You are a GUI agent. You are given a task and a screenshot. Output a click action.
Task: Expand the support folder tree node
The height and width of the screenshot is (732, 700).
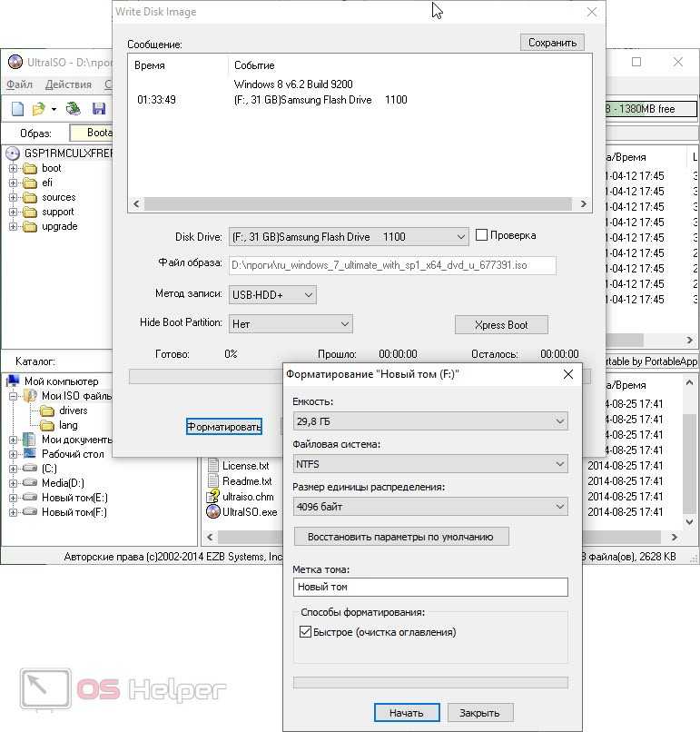click(x=13, y=212)
